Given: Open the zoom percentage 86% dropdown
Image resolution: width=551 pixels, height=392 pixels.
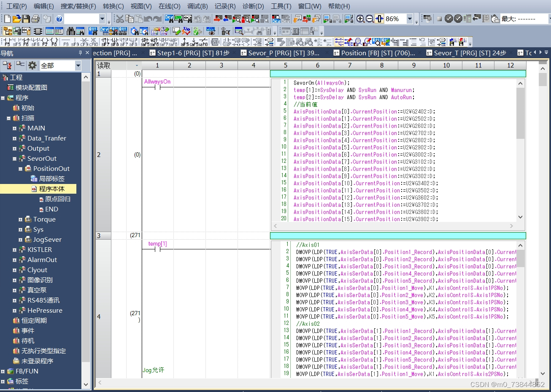Looking at the screenshot, I should (410, 19).
